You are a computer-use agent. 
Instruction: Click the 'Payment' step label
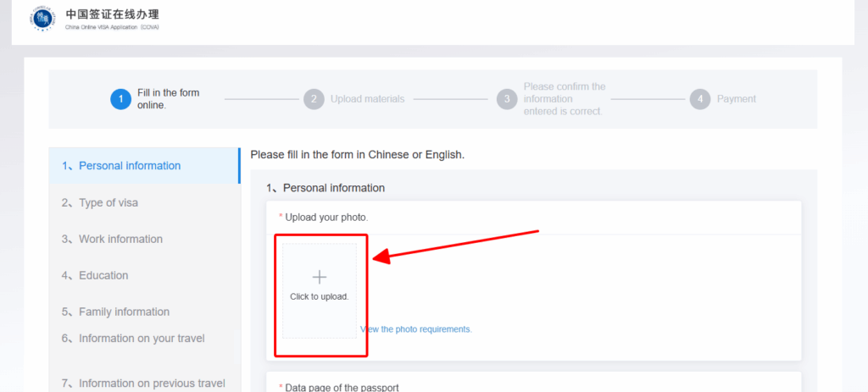point(737,99)
